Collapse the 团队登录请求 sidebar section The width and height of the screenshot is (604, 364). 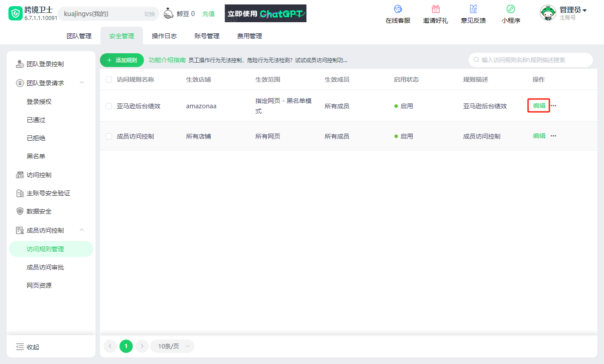pyautogui.click(x=82, y=83)
